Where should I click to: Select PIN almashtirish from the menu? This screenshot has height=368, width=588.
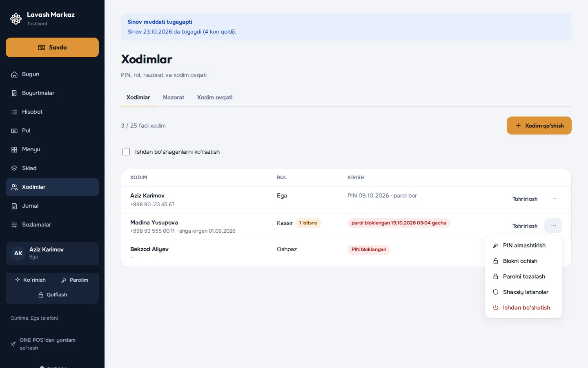[x=523, y=245]
